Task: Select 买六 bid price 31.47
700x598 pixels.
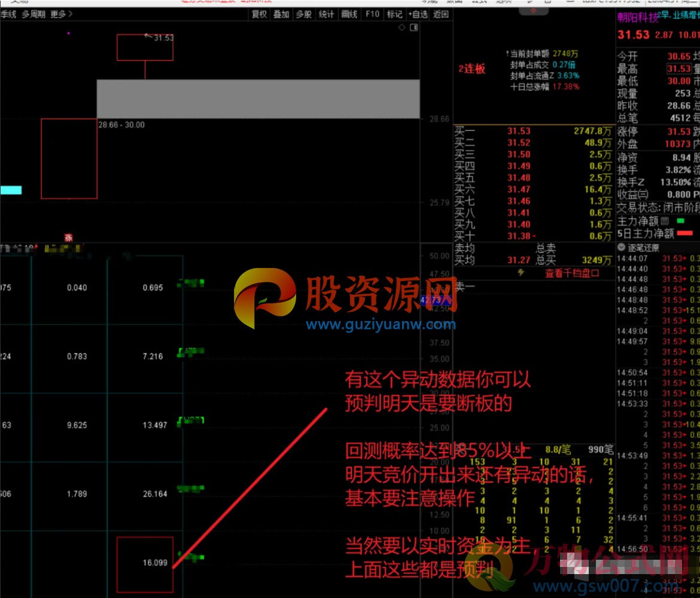Action: pyautogui.click(x=519, y=189)
